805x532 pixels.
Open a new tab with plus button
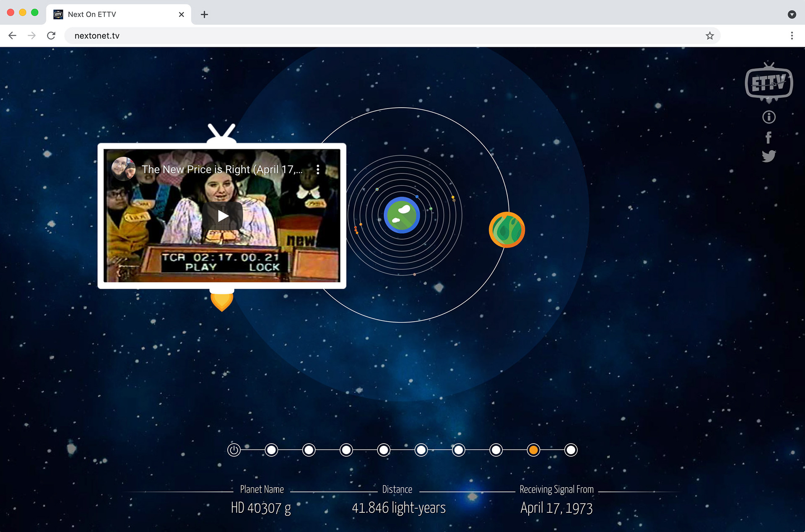point(204,14)
